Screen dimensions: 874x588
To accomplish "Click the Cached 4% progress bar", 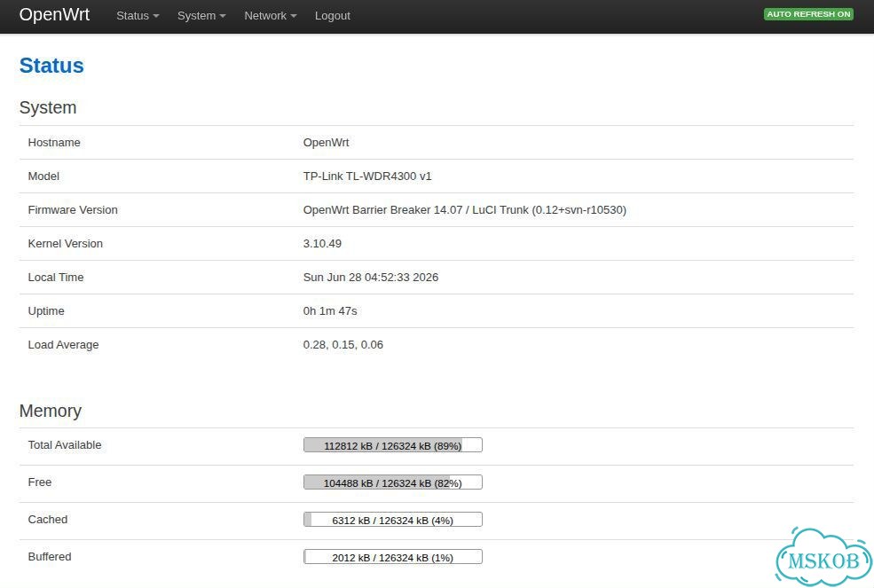I will (x=393, y=520).
